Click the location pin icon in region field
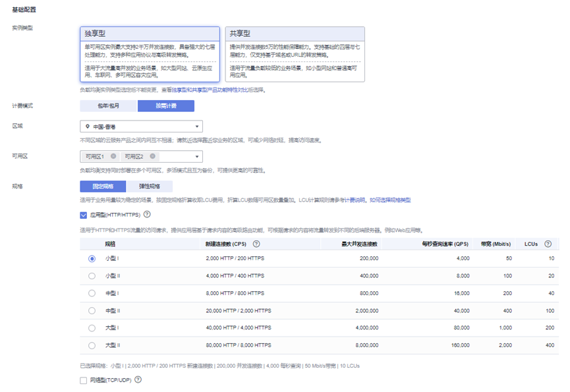The width and height of the screenshot is (570, 392). click(x=87, y=126)
